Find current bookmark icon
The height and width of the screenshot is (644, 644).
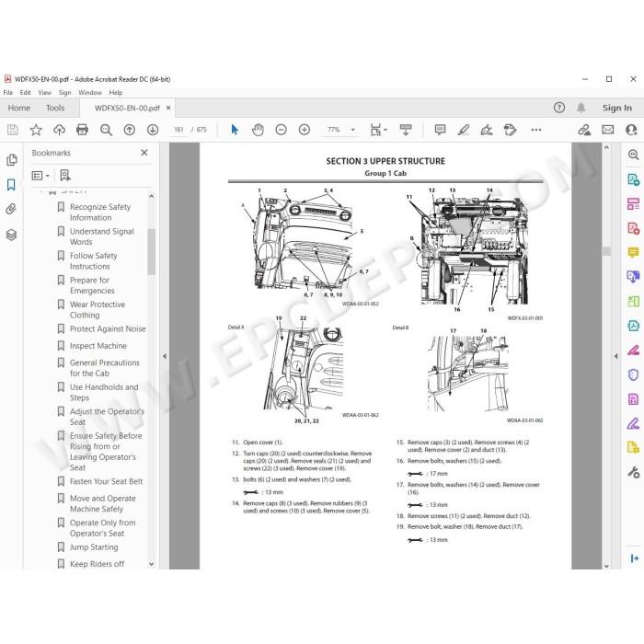(x=65, y=176)
